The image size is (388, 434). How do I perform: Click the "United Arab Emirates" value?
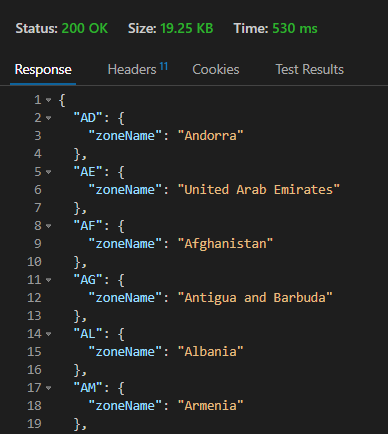coord(259,190)
